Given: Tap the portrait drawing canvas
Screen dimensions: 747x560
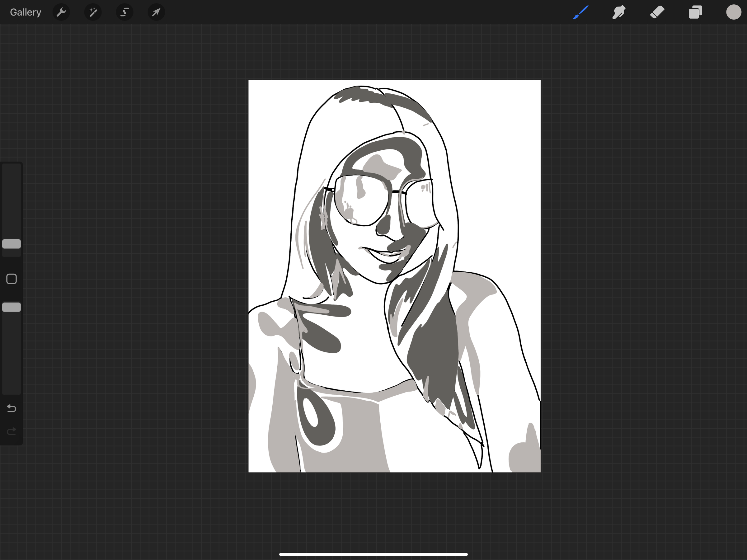Looking at the screenshot, I should coord(394,276).
